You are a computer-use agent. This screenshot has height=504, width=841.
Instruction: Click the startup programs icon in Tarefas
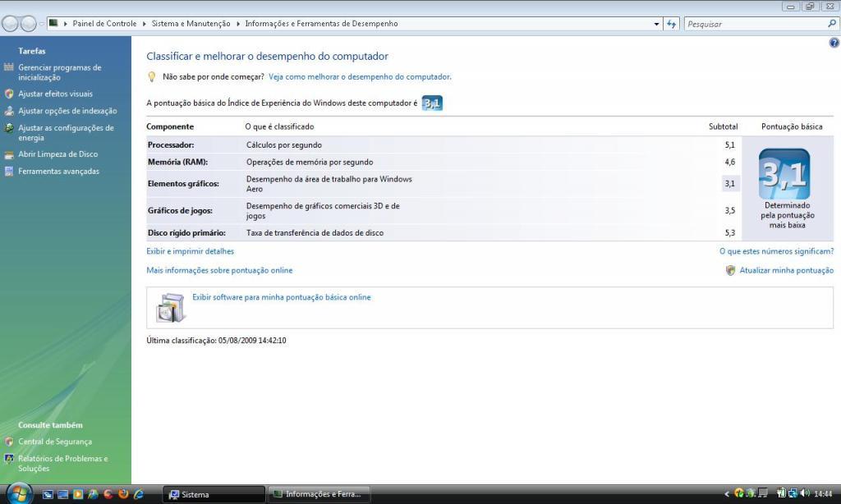(8, 67)
